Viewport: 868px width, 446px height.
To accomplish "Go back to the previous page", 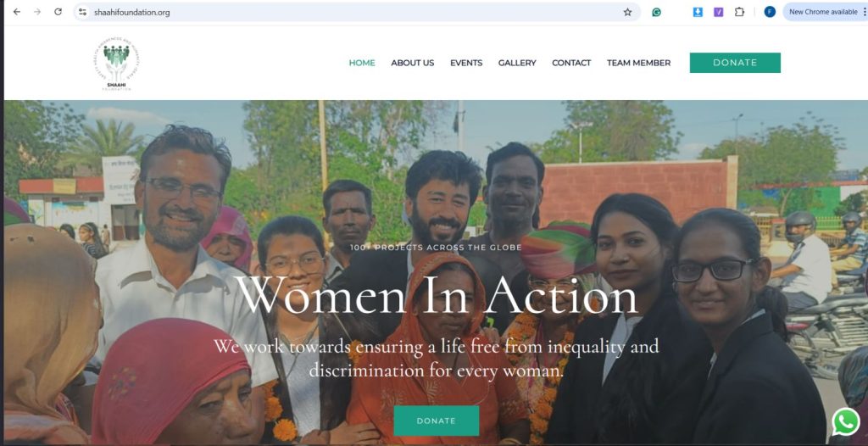I will click(x=16, y=12).
